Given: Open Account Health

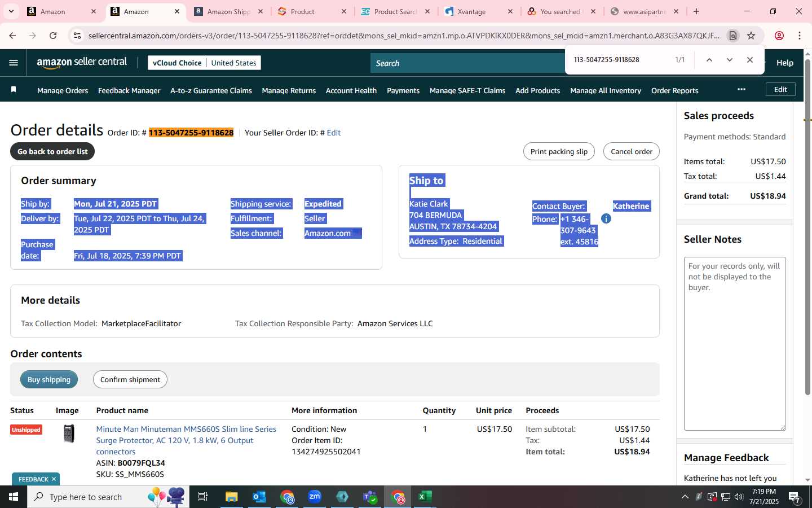Looking at the screenshot, I should 351,90.
